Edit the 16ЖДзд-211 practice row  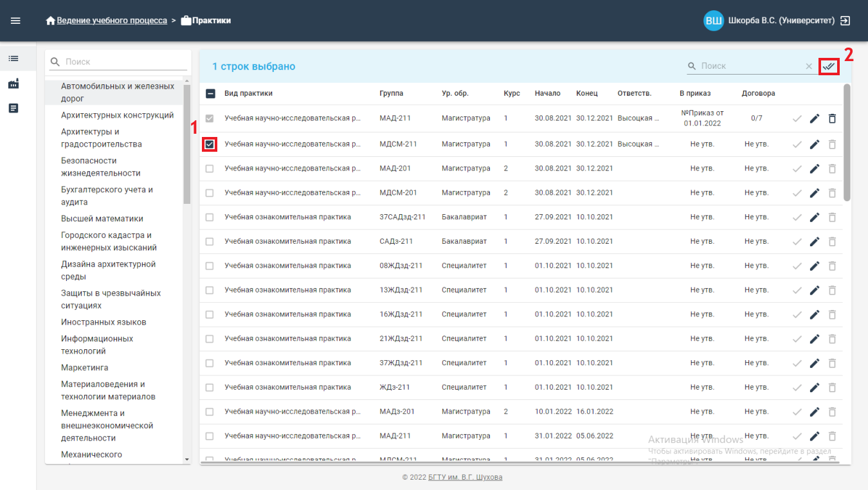click(x=815, y=314)
